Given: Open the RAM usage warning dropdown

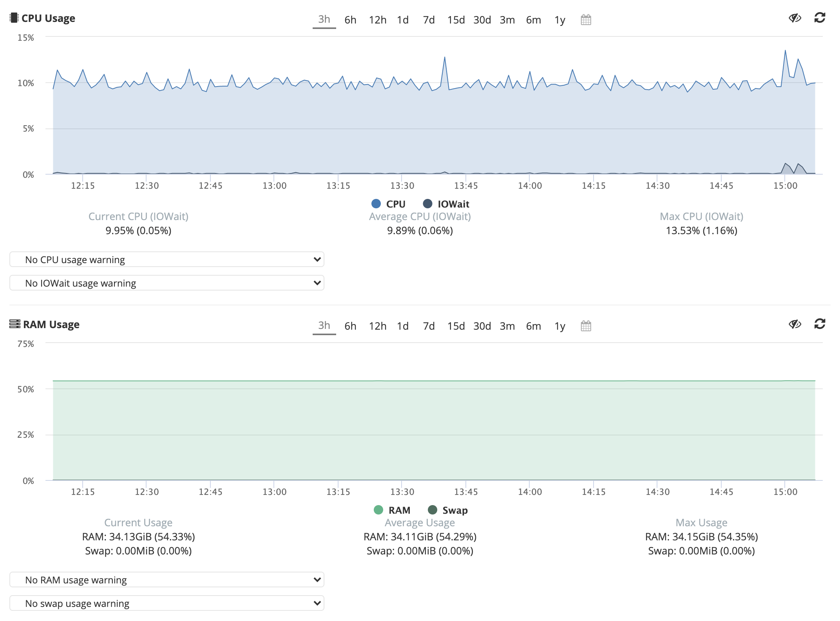Looking at the screenshot, I should (x=167, y=580).
